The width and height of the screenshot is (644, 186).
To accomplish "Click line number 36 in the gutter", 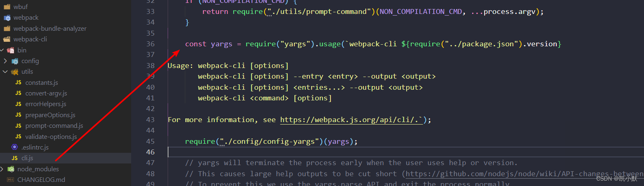I will tap(150, 44).
